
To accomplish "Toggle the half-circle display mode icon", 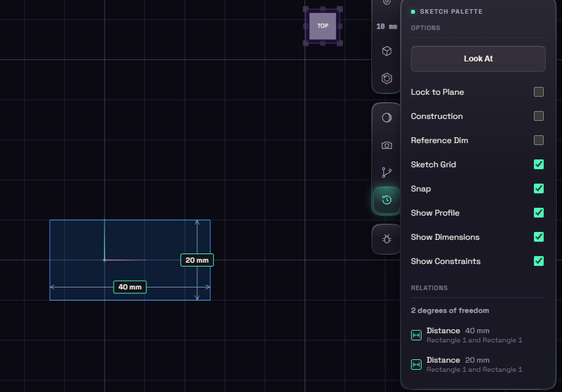I will [386, 118].
